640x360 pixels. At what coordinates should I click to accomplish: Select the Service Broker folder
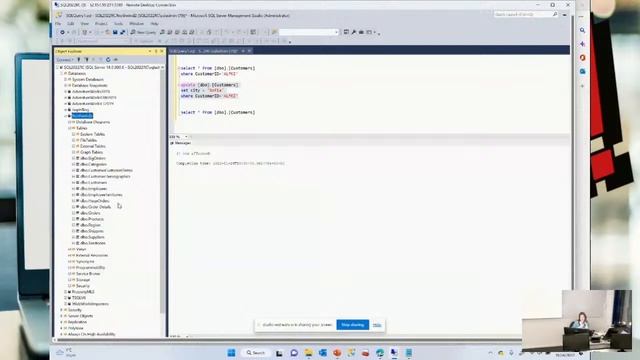[x=88, y=274]
